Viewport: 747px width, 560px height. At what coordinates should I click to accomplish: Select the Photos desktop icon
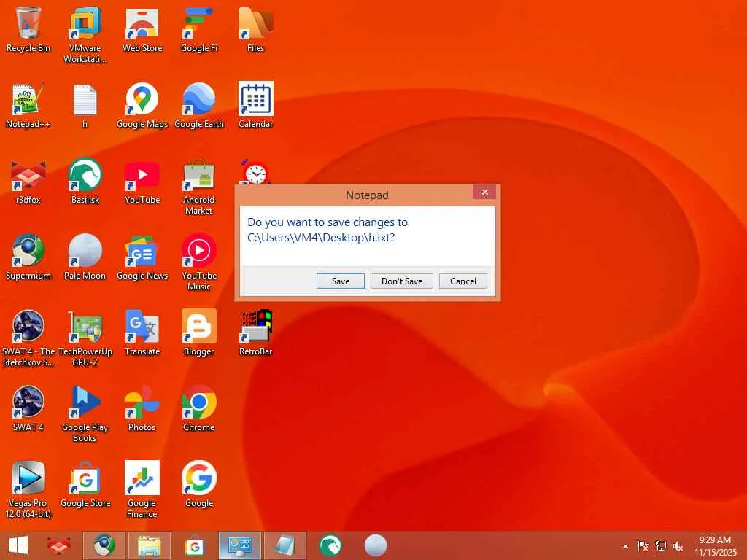pyautogui.click(x=142, y=408)
